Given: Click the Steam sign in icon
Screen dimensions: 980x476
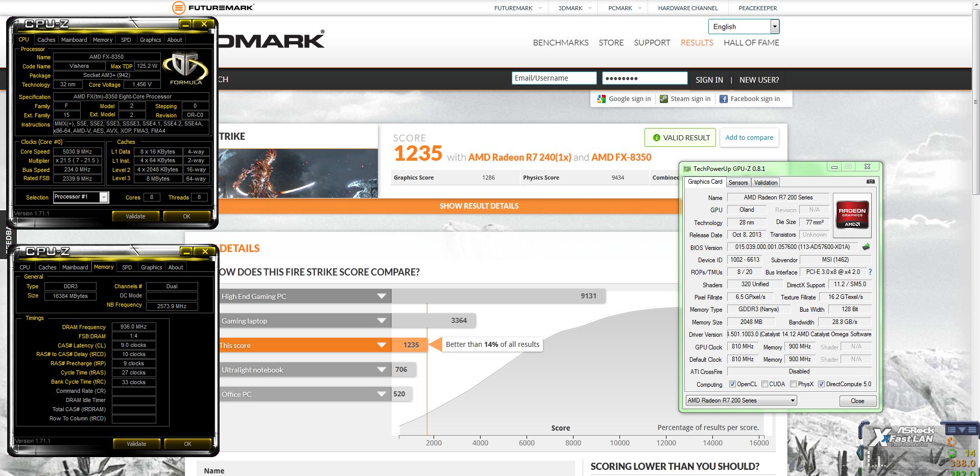Looking at the screenshot, I should coord(663,99).
